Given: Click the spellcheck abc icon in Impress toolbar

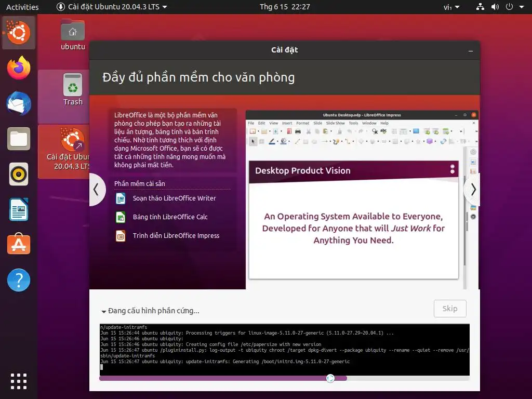Looking at the screenshot, I should tap(383, 131).
